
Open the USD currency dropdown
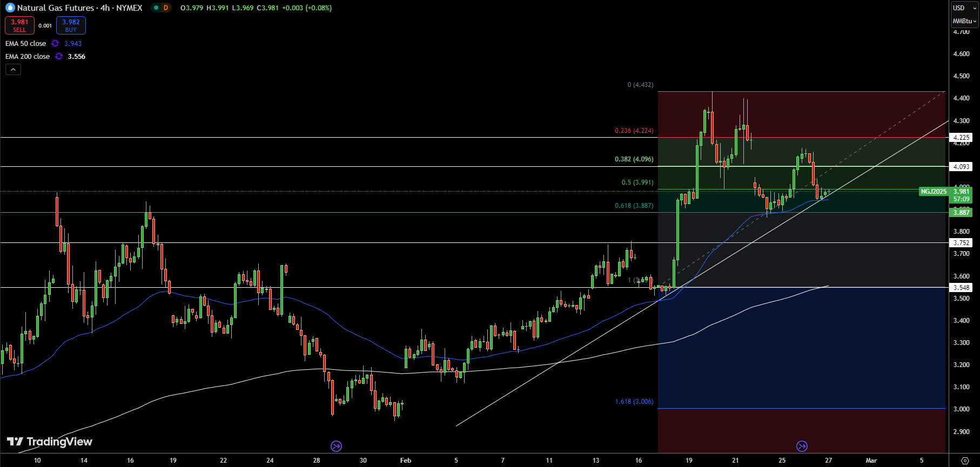964,8
